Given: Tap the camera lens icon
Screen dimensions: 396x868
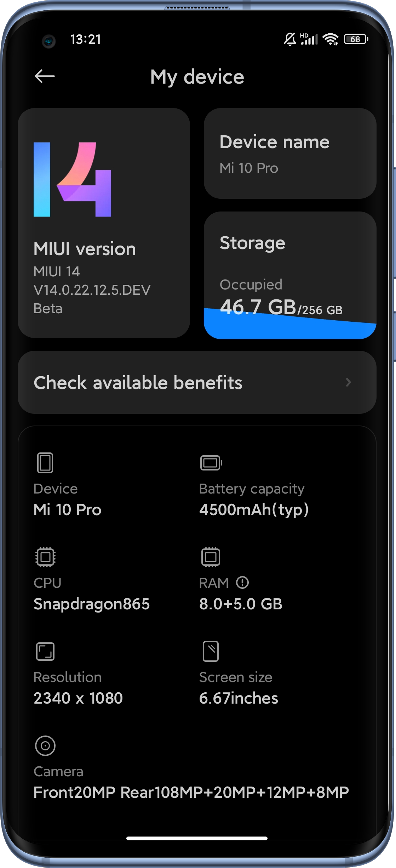Looking at the screenshot, I should (x=45, y=746).
